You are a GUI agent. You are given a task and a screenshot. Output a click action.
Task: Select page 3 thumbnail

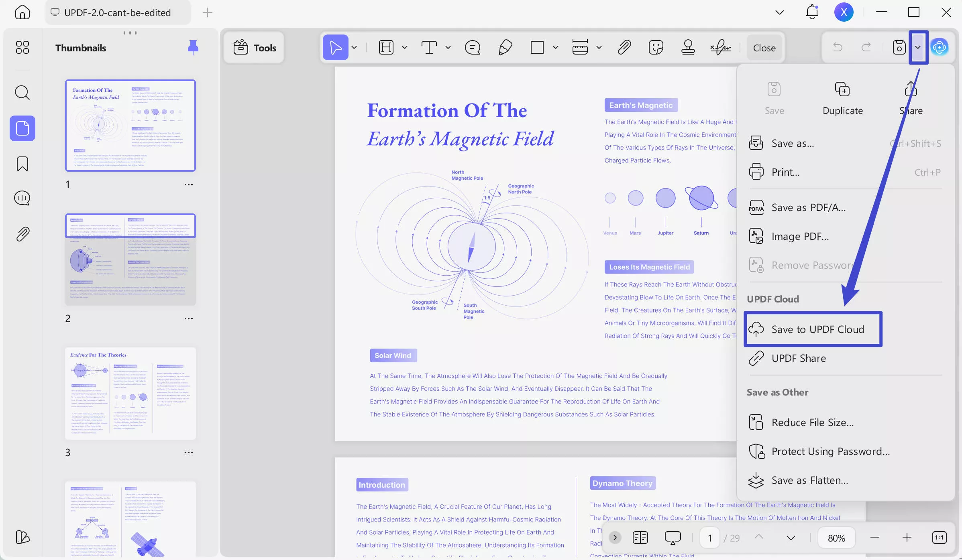point(130,394)
